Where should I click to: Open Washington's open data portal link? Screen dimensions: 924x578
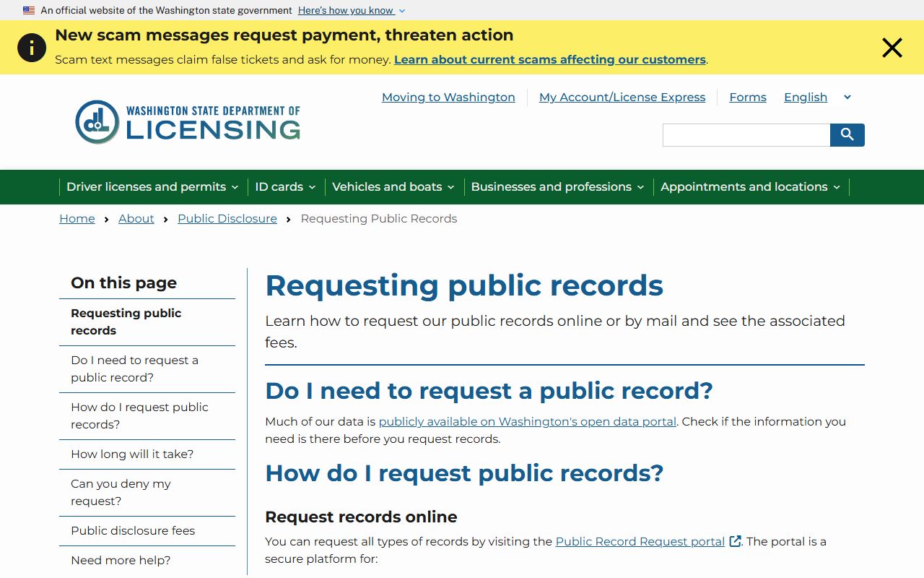pyautogui.click(x=527, y=422)
